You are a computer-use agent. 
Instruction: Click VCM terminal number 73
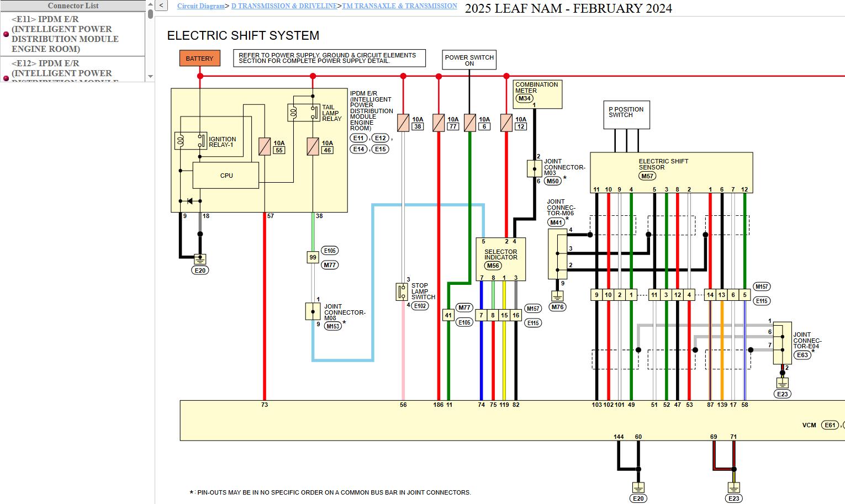click(265, 405)
